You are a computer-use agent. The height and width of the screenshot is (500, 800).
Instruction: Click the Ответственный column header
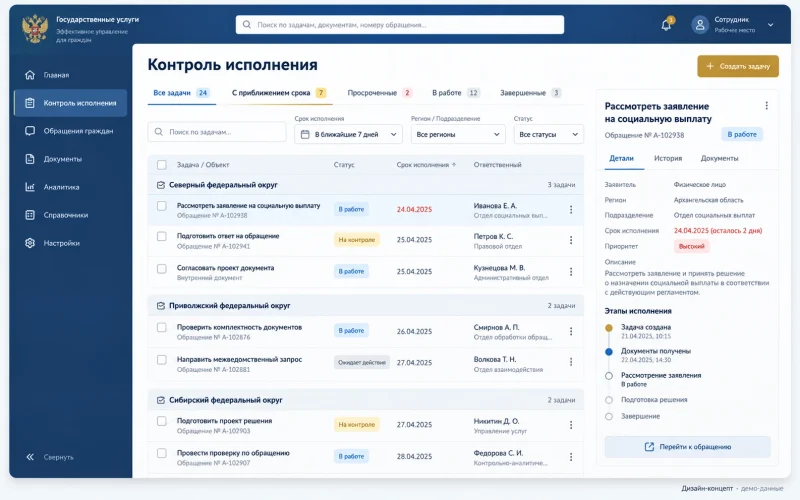[497, 165]
